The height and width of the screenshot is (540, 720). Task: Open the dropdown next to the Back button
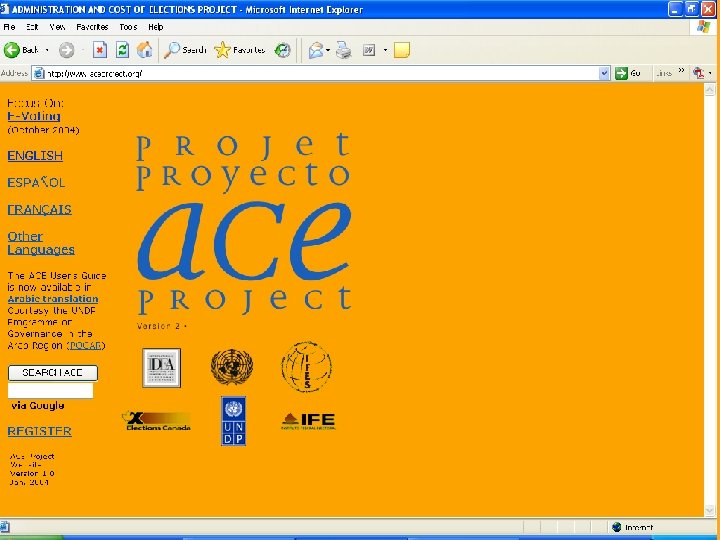[x=47, y=50]
